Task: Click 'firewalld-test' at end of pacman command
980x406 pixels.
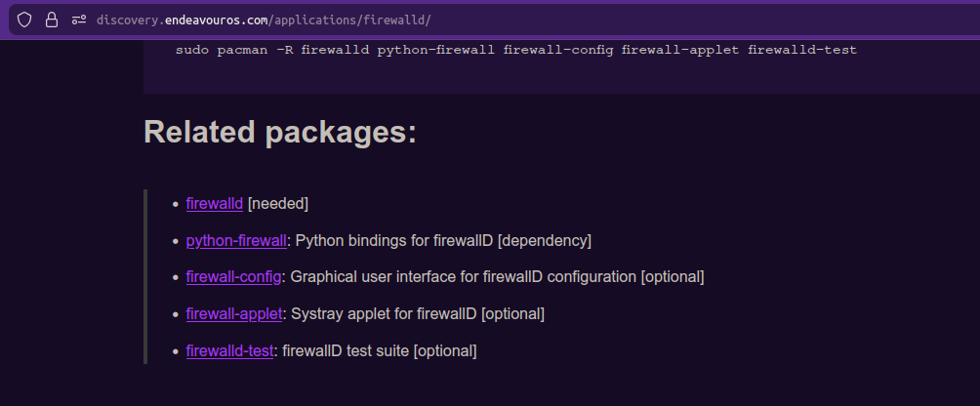Action: (802, 50)
